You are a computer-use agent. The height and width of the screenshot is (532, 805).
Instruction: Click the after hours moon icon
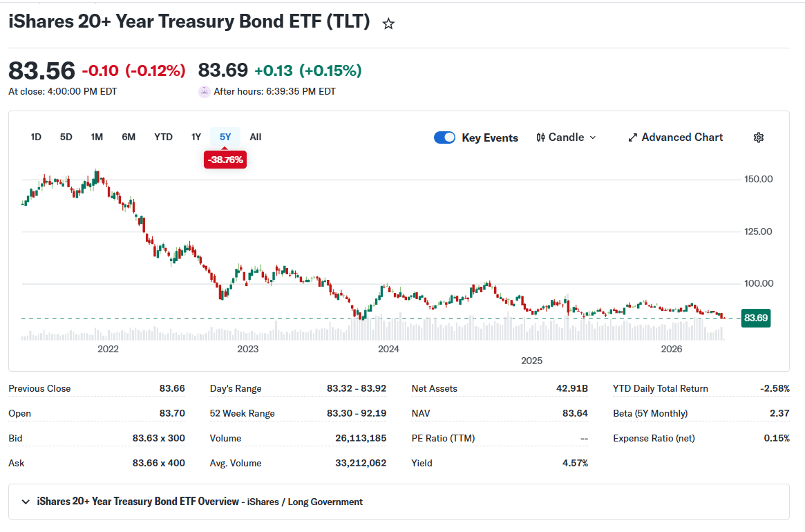click(205, 92)
